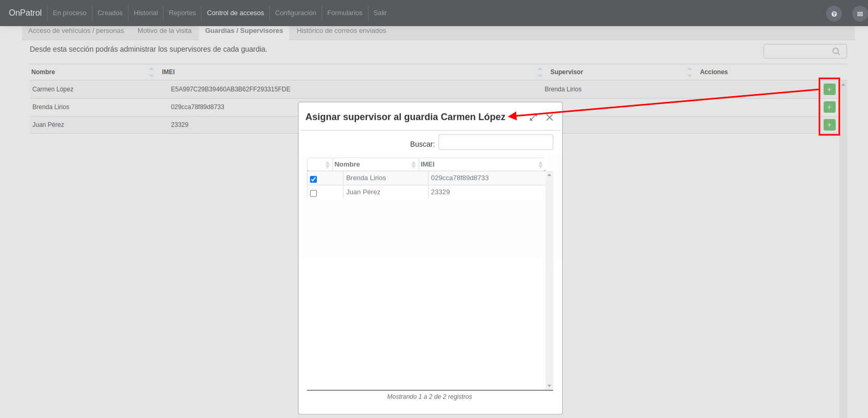Select the Carmen López row name
Screen dimensions: 868x418
pos(53,89)
